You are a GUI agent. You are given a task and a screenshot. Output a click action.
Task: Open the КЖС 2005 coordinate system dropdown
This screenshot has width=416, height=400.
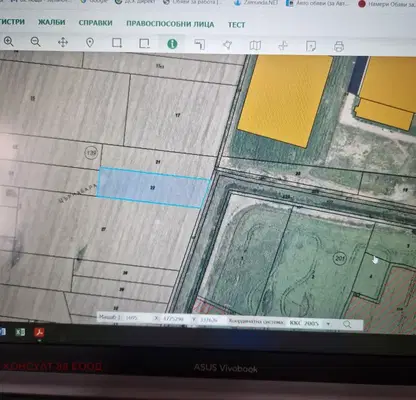(x=310, y=323)
